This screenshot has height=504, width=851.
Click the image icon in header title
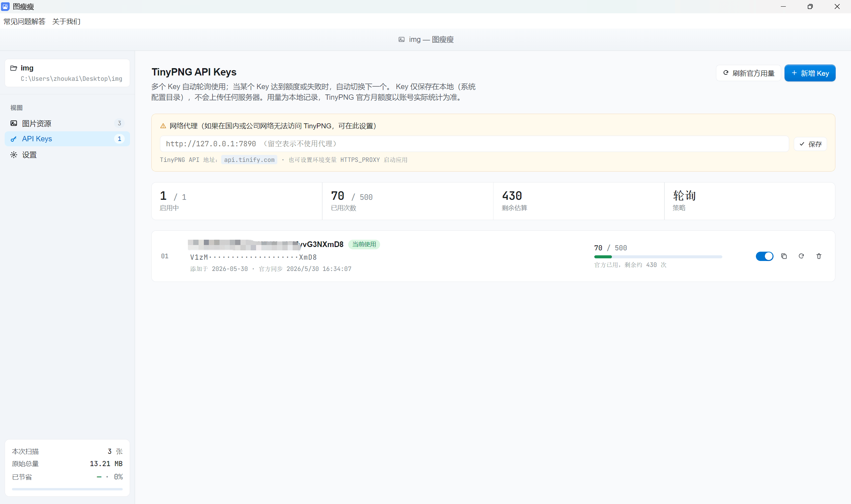401,40
